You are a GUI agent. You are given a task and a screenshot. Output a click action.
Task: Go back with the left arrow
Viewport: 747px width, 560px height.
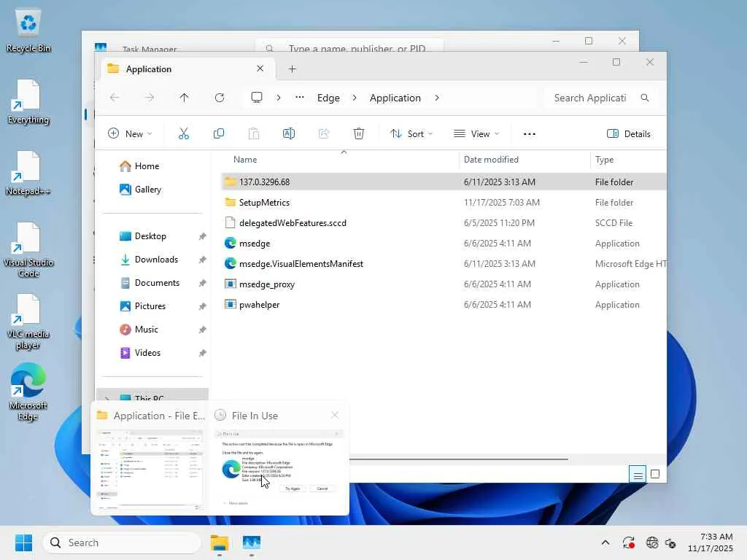pyautogui.click(x=115, y=98)
